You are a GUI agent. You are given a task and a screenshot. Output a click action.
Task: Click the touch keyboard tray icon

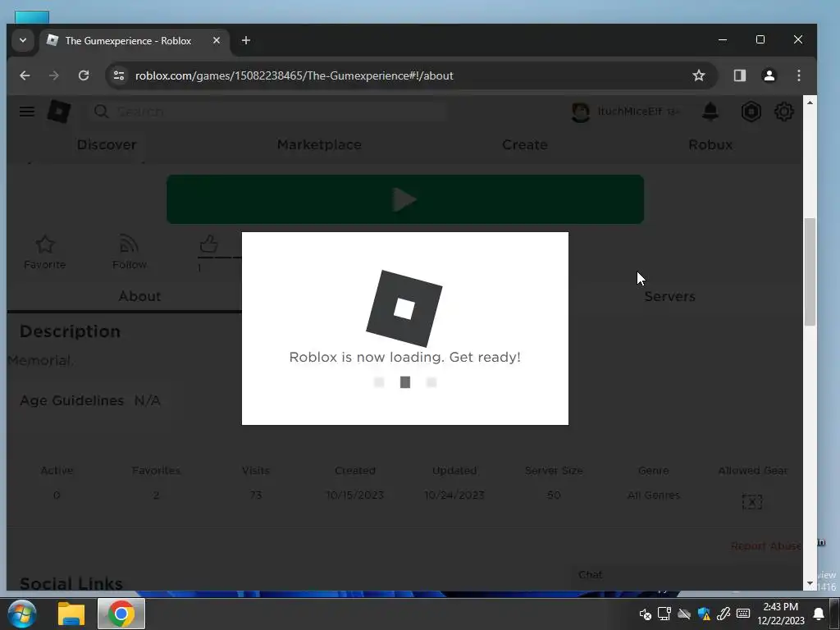click(x=743, y=614)
